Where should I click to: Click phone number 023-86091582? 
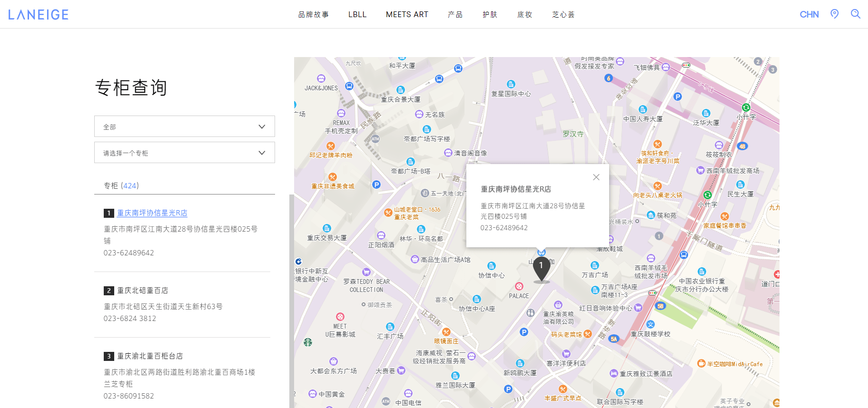click(129, 396)
